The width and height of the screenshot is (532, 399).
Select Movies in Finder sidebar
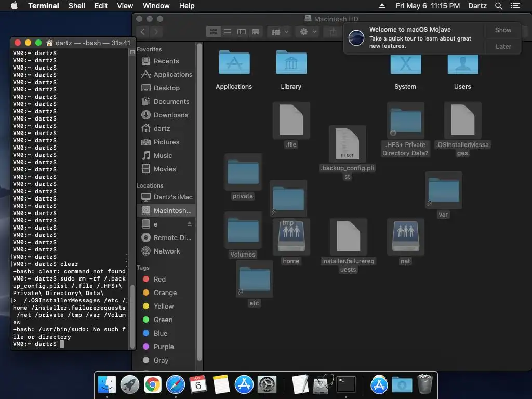pos(166,169)
